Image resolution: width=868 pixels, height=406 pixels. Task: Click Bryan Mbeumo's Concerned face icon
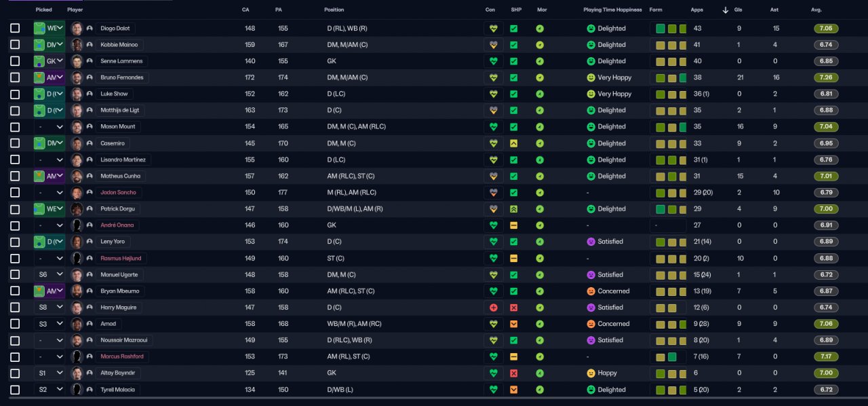(x=591, y=291)
